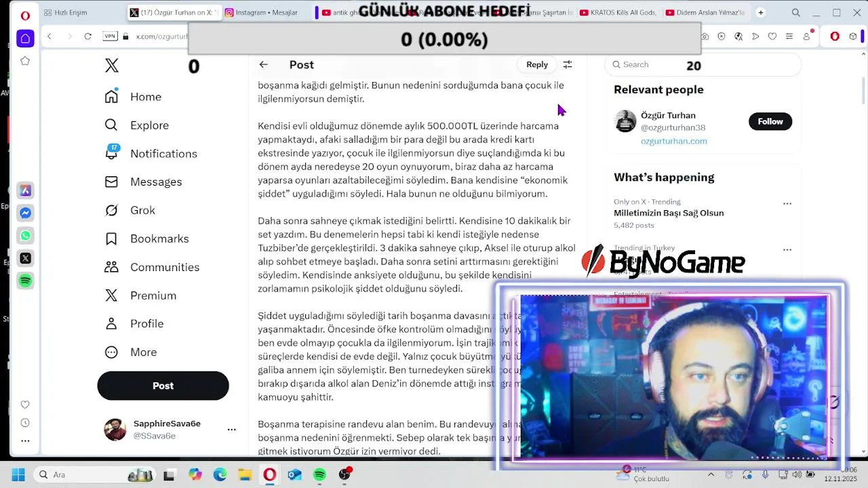Click the SapphireSava6e profile avatar
This screenshot has height=488, width=868.
[115, 430]
